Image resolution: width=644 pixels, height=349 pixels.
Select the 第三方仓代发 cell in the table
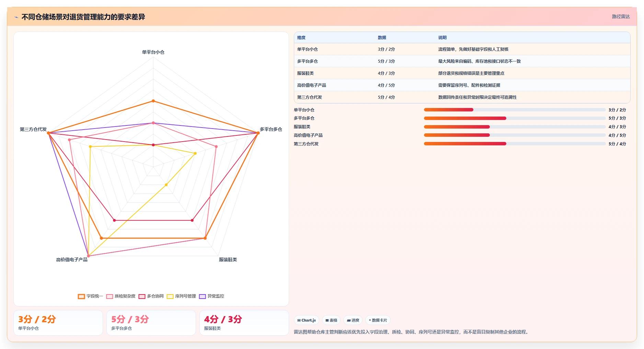(x=310, y=97)
